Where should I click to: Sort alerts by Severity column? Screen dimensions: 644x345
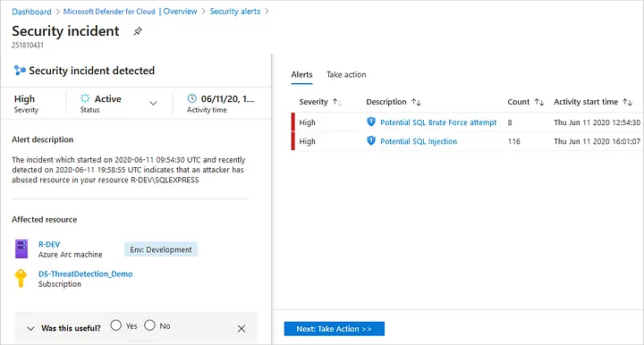[337, 102]
